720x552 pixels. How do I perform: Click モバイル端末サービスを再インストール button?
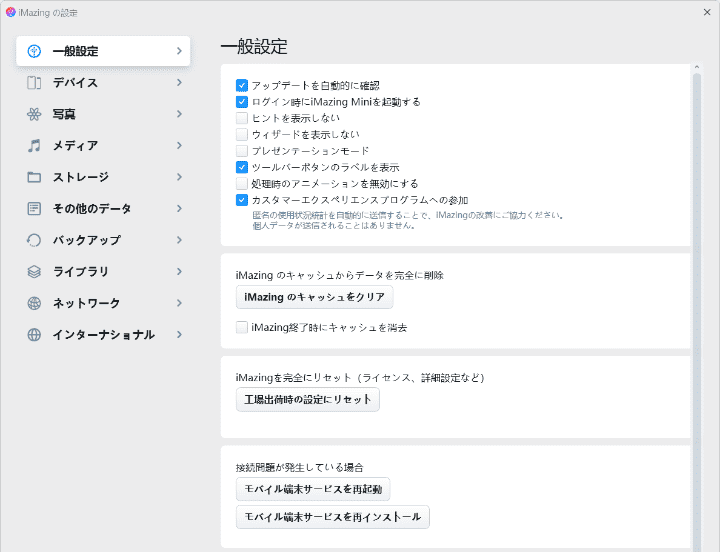click(x=333, y=517)
